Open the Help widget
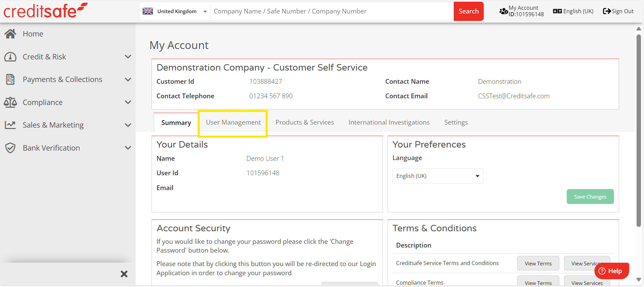This screenshot has width=644, height=287. click(x=612, y=271)
